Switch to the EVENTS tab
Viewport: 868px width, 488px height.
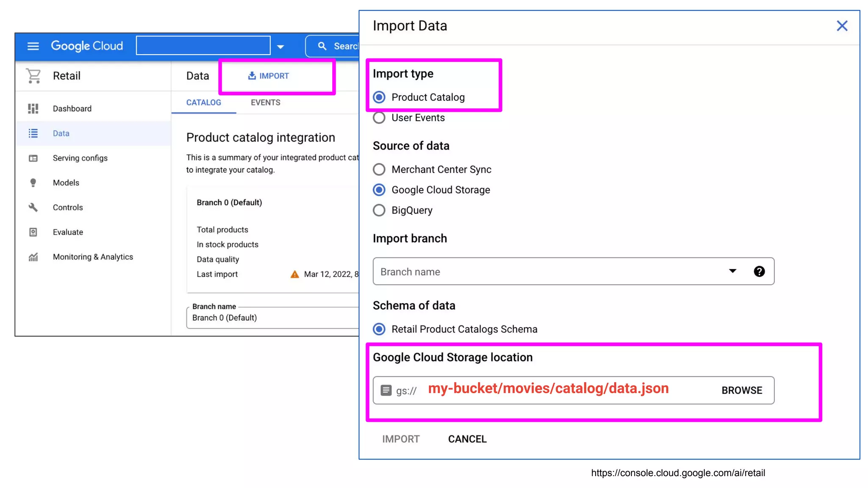(x=265, y=103)
